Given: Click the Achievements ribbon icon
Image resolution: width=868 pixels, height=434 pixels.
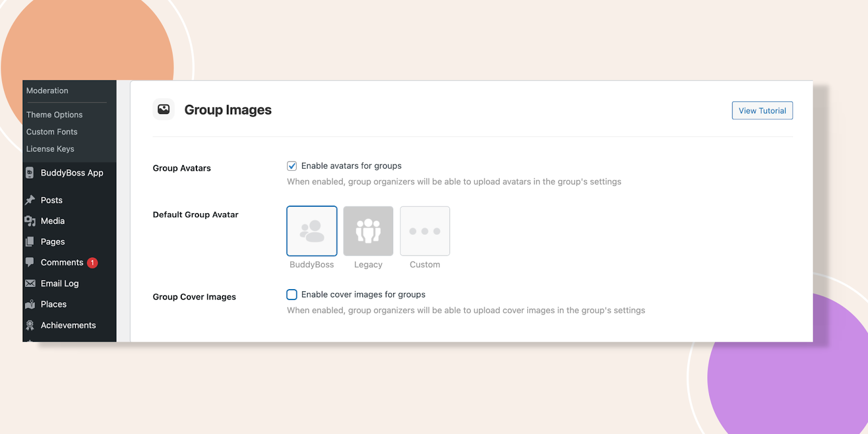Looking at the screenshot, I should click(30, 325).
